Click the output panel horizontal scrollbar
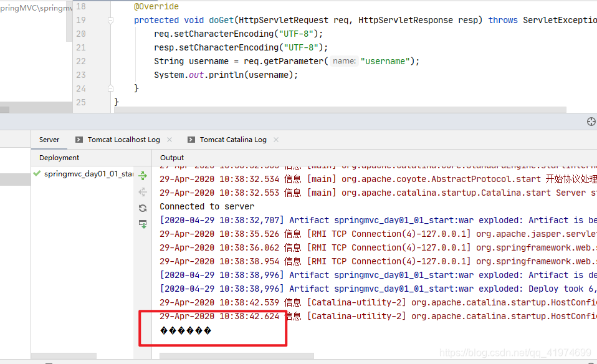597x364 pixels. [x=236, y=356]
